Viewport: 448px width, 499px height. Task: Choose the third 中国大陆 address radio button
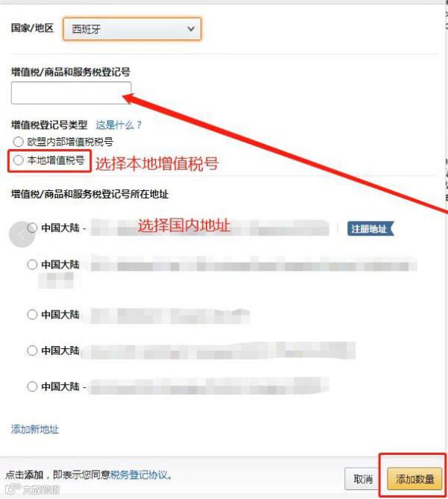point(32,315)
